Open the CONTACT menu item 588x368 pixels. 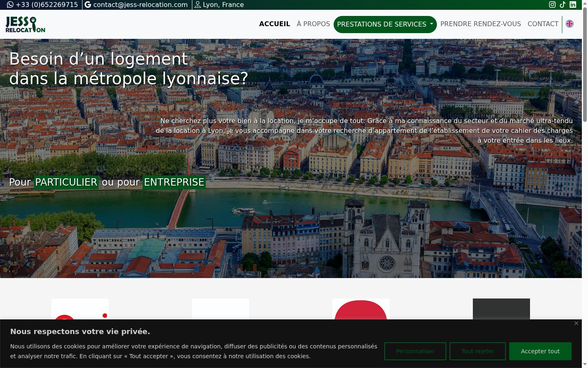(543, 24)
